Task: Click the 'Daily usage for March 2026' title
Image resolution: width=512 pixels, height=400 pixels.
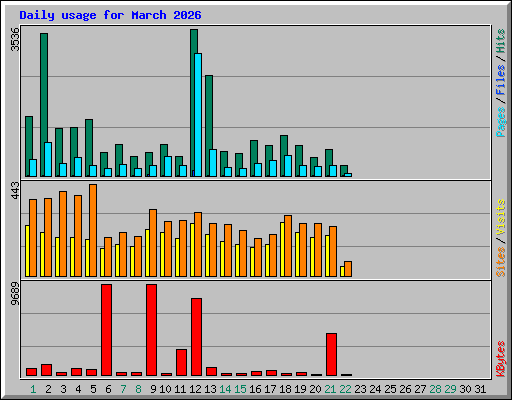Action: point(110,15)
